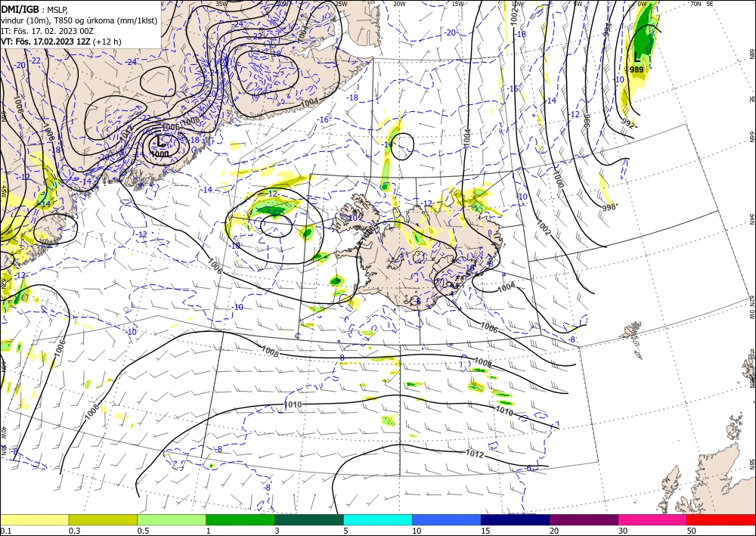Click the purple 20–30 legend swatch
Viewport: 756px width, 536px height.
pos(584,519)
